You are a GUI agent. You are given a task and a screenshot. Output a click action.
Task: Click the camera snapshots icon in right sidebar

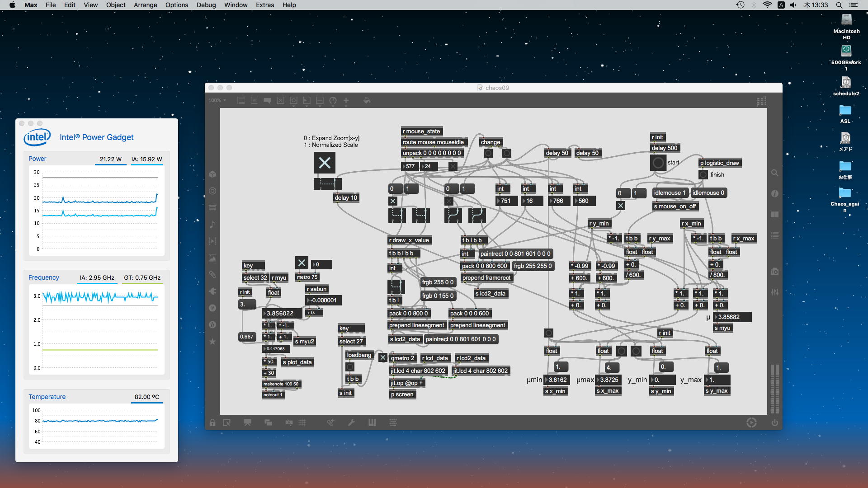tap(775, 272)
